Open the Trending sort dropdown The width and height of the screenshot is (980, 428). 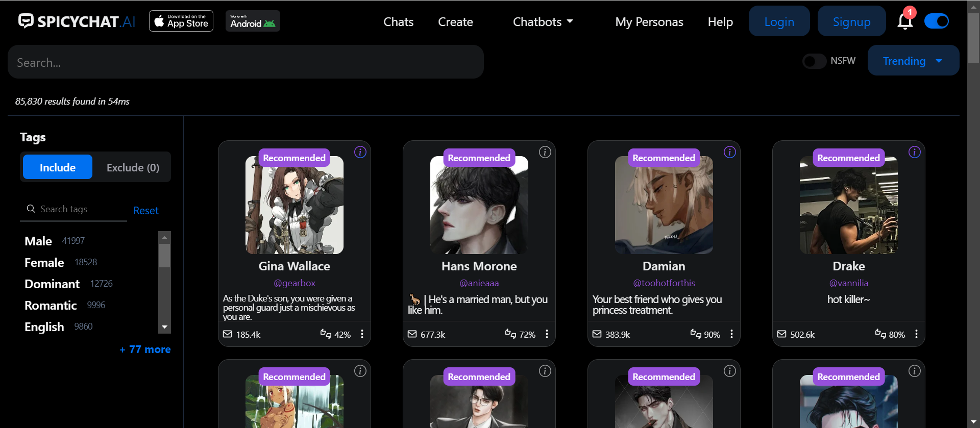pyautogui.click(x=913, y=61)
